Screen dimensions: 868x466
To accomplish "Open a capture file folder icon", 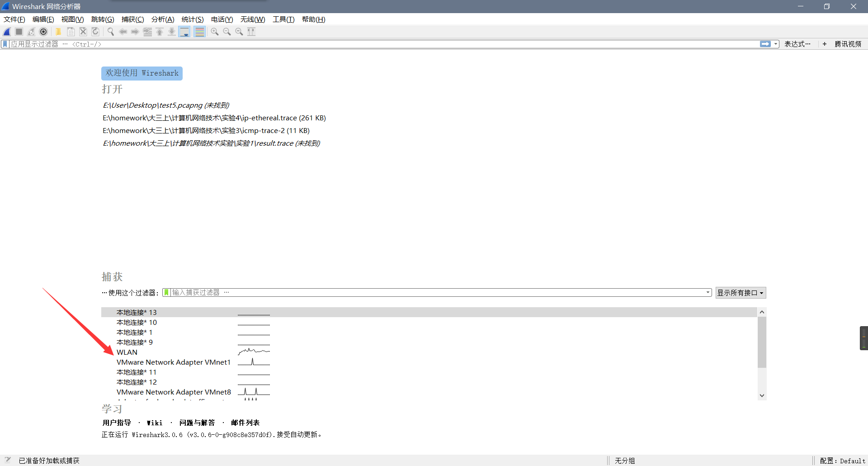I will click(58, 32).
